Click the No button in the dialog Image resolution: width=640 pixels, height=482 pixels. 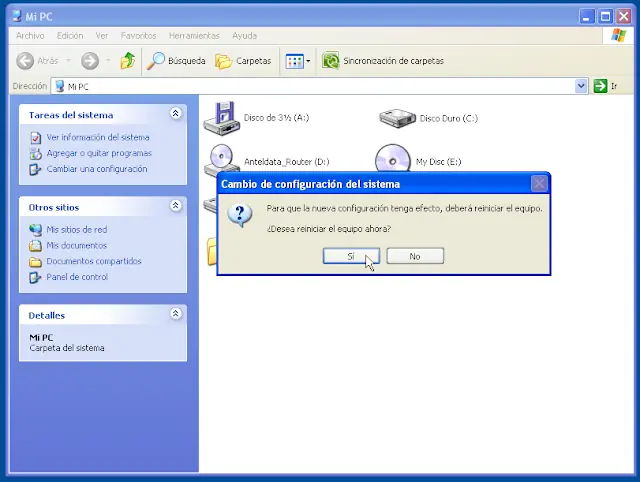click(415, 256)
